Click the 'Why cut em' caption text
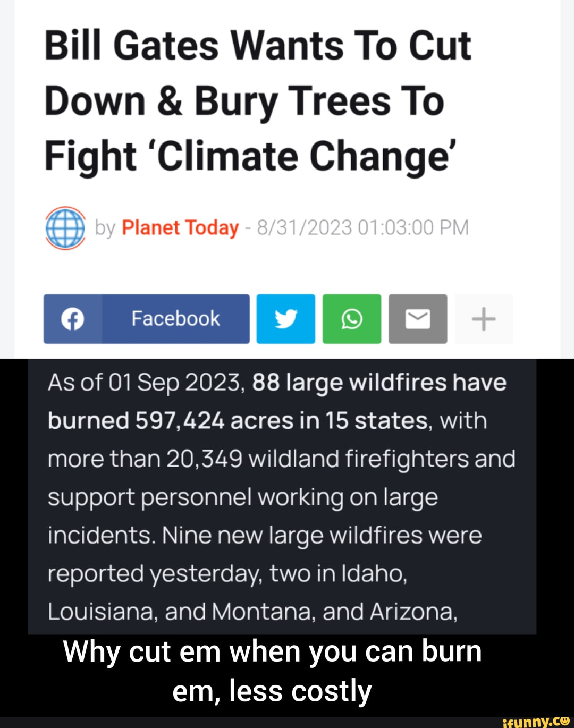This screenshot has width=574, height=728. pyautogui.click(x=272, y=651)
